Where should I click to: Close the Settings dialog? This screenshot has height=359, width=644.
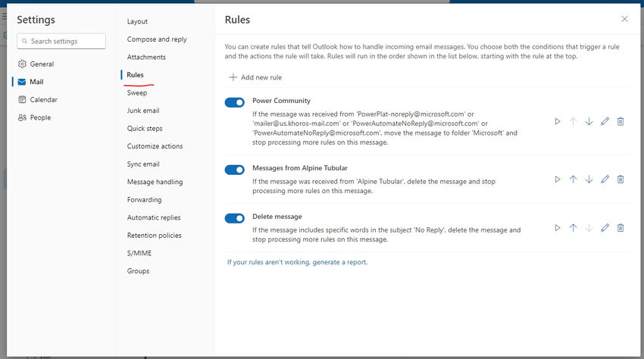624,19
